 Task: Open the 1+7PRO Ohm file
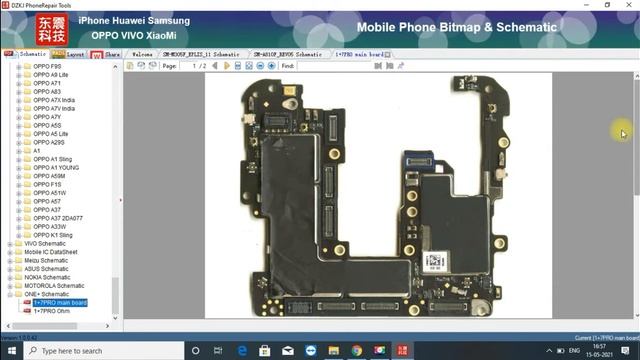coord(51,311)
